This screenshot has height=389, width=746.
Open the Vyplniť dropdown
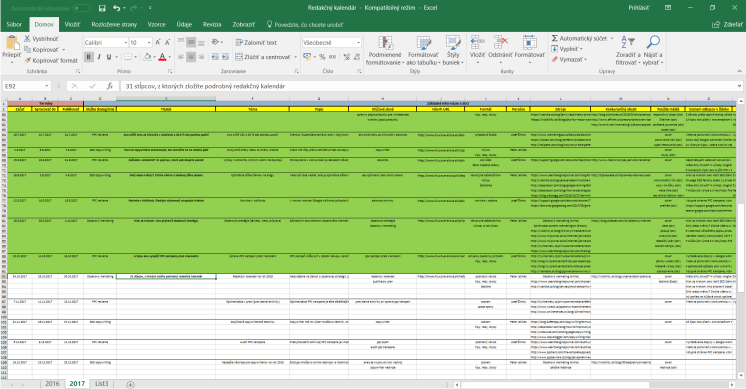point(567,49)
